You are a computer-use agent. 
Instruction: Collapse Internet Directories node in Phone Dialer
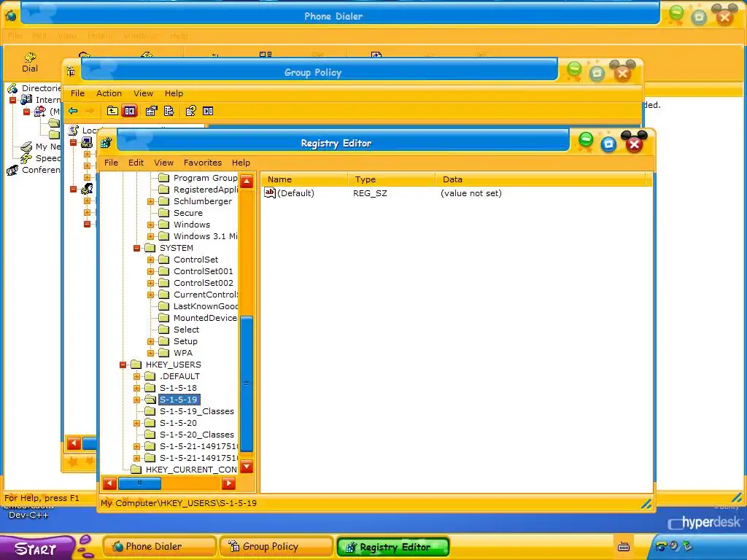[x=13, y=100]
